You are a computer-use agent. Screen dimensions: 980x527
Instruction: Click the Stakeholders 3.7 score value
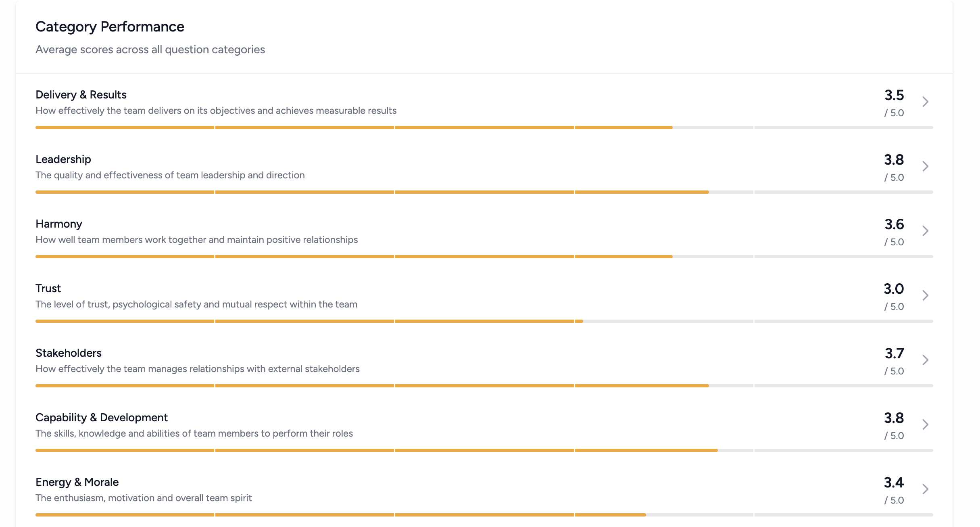(894, 353)
